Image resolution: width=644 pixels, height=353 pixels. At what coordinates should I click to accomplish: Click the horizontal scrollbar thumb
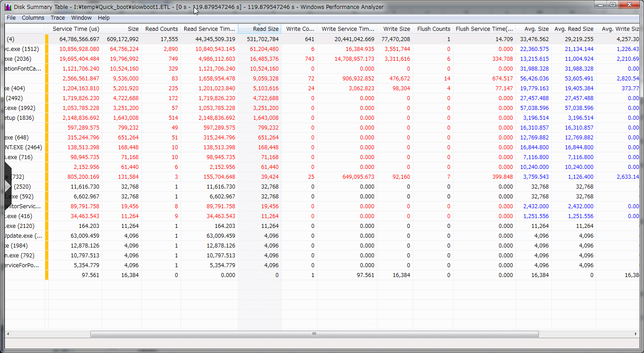pyautogui.click(x=314, y=334)
